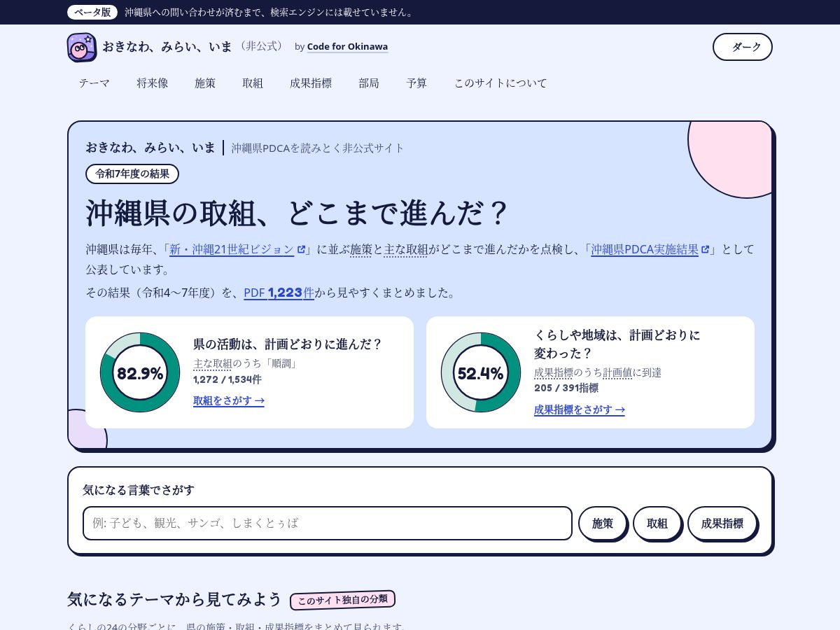Click 気になる言葉でさがす label
This screenshot has width=840, height=630.
coord(139,490)
